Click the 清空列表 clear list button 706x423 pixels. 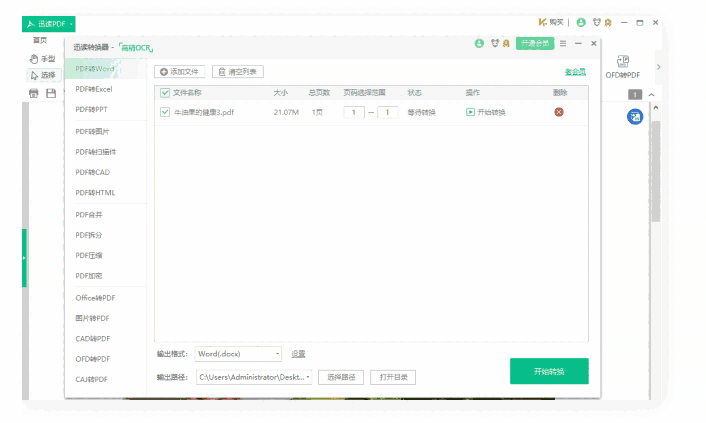pos(238,72)
